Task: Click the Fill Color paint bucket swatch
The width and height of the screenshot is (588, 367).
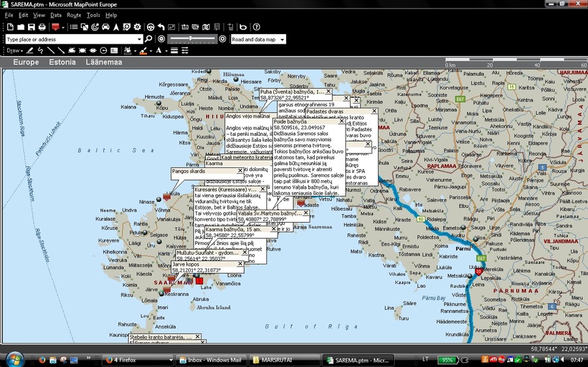Action: (127, 50)
